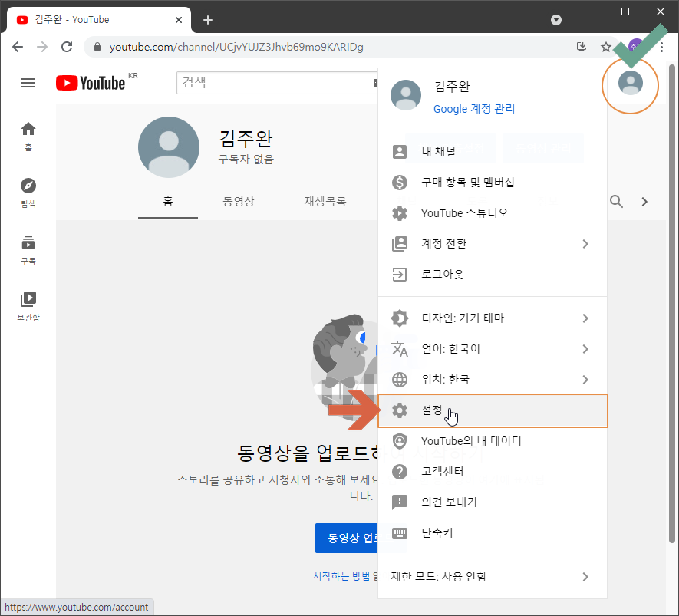Open Purchases and memberships (구매 항목 및 멤버십)

493,183
